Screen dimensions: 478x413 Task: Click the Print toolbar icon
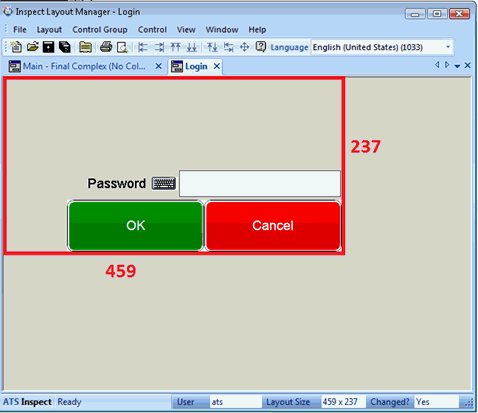106,47
